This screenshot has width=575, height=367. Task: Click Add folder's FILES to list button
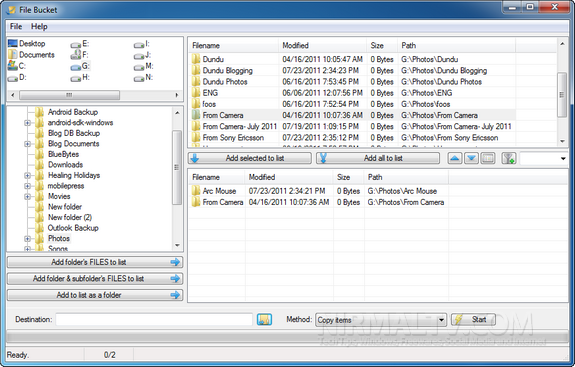[x=95, y=262]
